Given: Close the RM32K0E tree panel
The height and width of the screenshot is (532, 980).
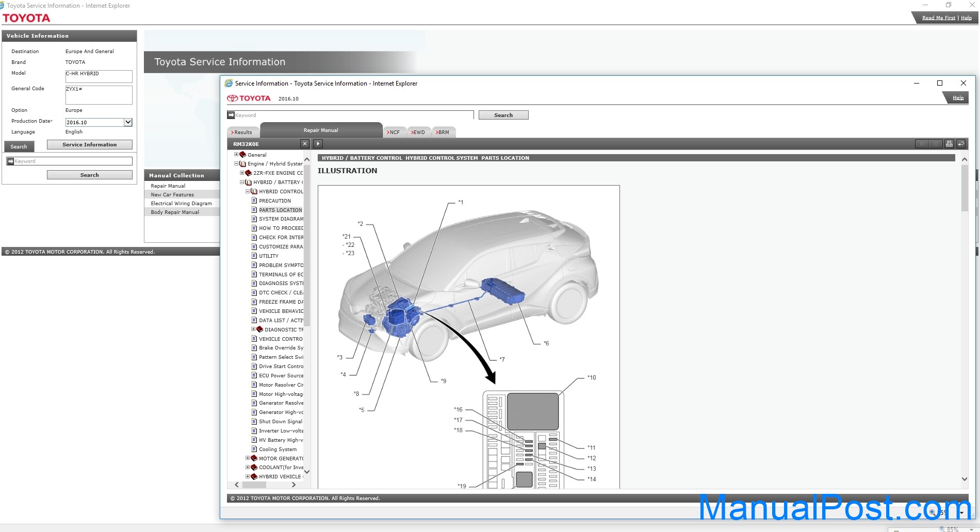Looking at the screenshot, I should point(305,144).
